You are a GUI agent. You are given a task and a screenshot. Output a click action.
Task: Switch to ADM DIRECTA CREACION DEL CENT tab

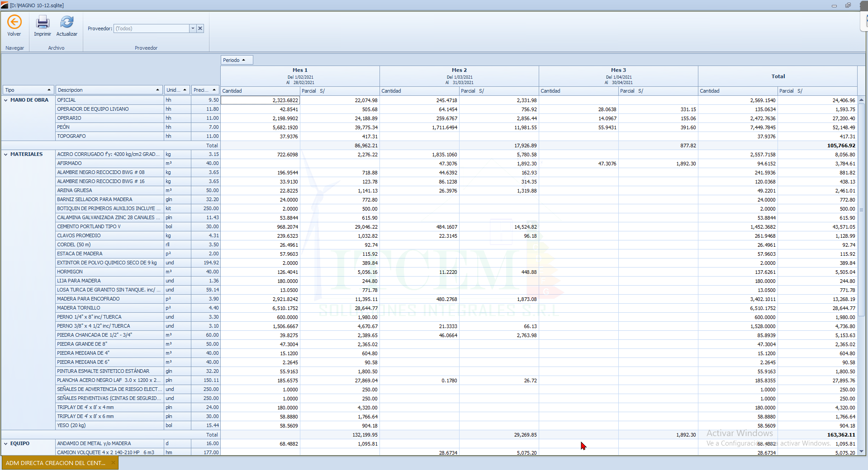tap(55, 463)
